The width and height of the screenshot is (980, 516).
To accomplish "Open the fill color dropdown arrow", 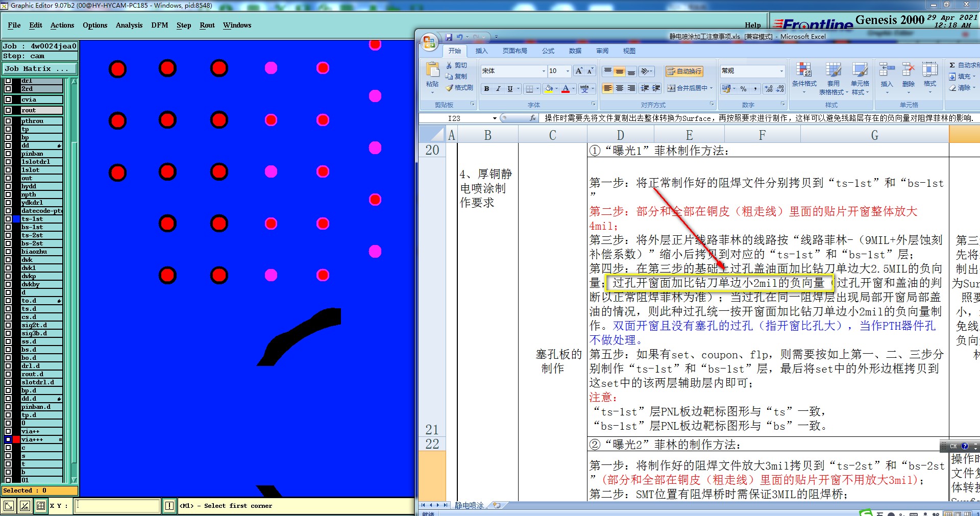I will (x=556, y=89).
